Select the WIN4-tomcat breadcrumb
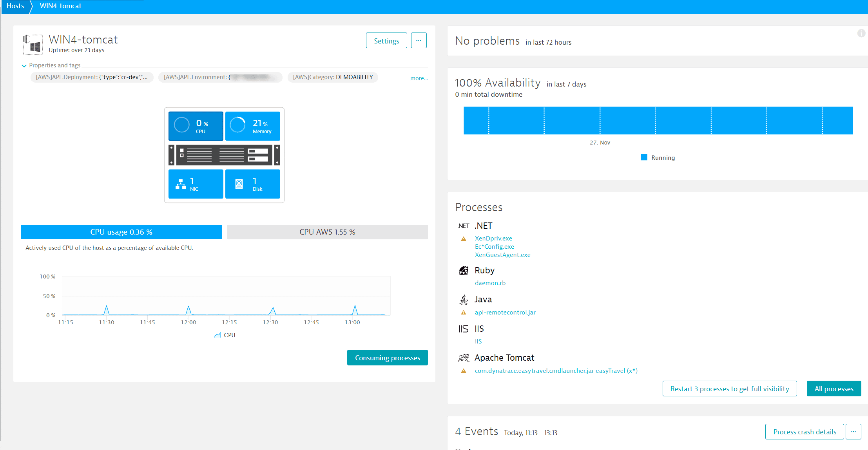This screenshot has width=868, height=450. click(x=60, y=6)
